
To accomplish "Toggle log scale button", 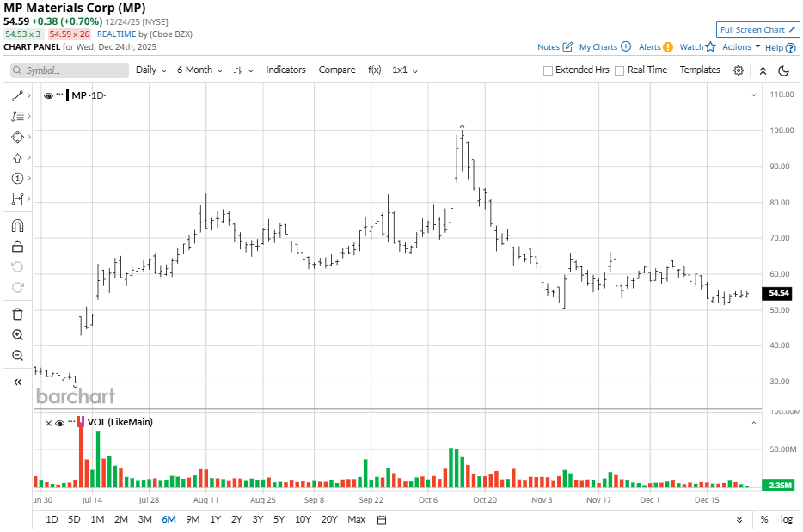I will click(x=787, y=519).
